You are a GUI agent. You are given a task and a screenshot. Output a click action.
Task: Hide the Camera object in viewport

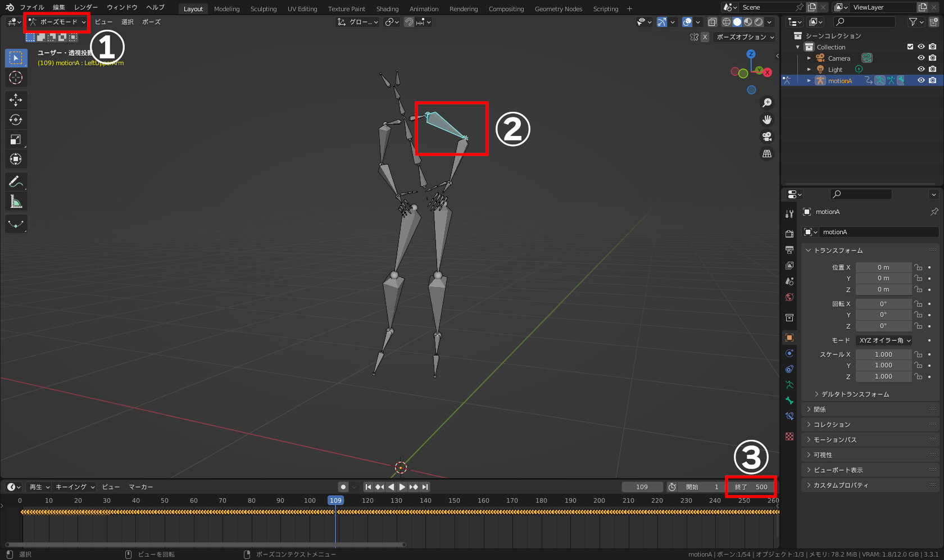click(x=921, y=58)
